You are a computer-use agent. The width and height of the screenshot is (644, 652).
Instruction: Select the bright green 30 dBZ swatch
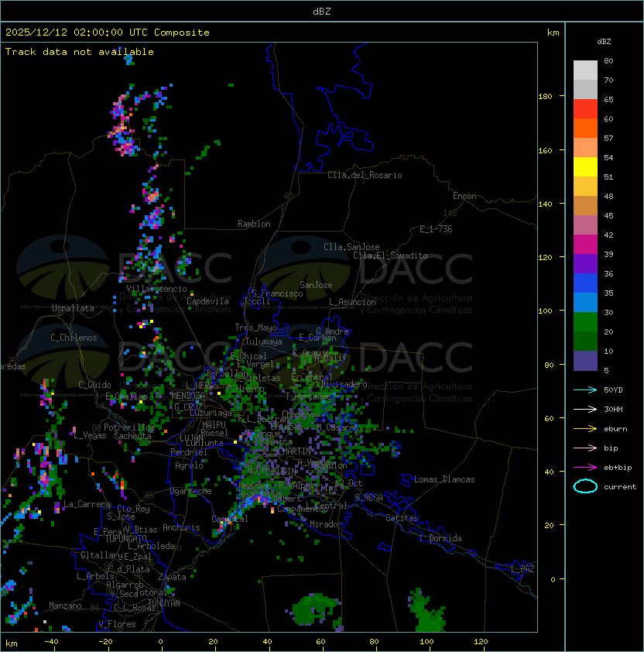point(585,321)
